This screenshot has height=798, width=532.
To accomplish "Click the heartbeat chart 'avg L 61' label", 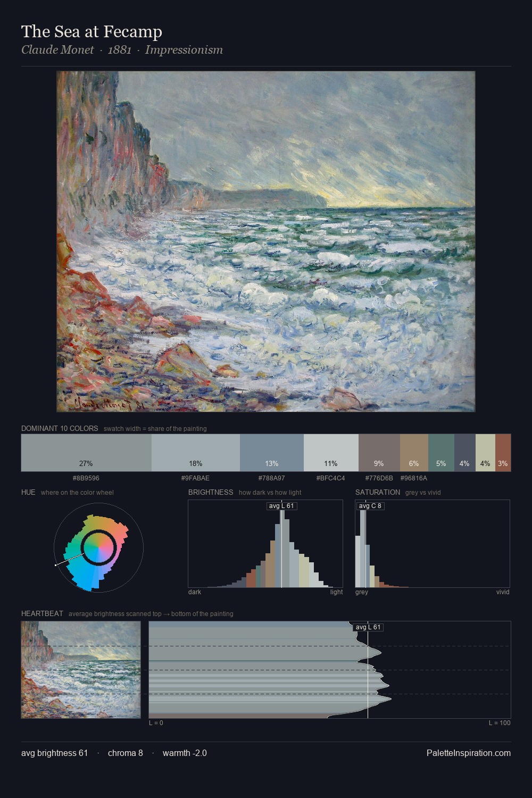I will [368, 627].
